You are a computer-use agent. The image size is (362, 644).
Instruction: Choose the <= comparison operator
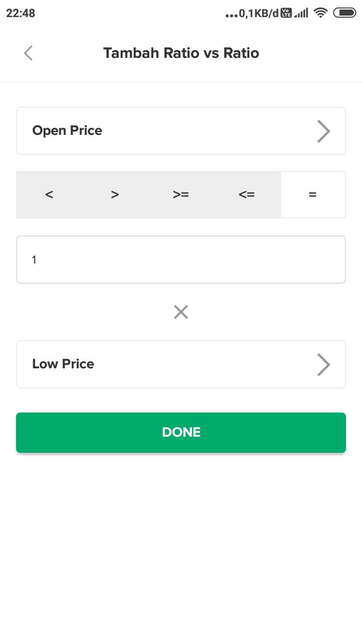[x=247, y=195]
